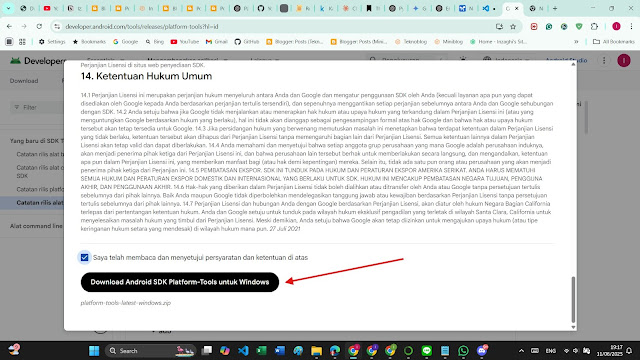The height and width of the screenshot is (360, 640).
Task: Click the taskbar Search box
Action: tap(151, 351)
